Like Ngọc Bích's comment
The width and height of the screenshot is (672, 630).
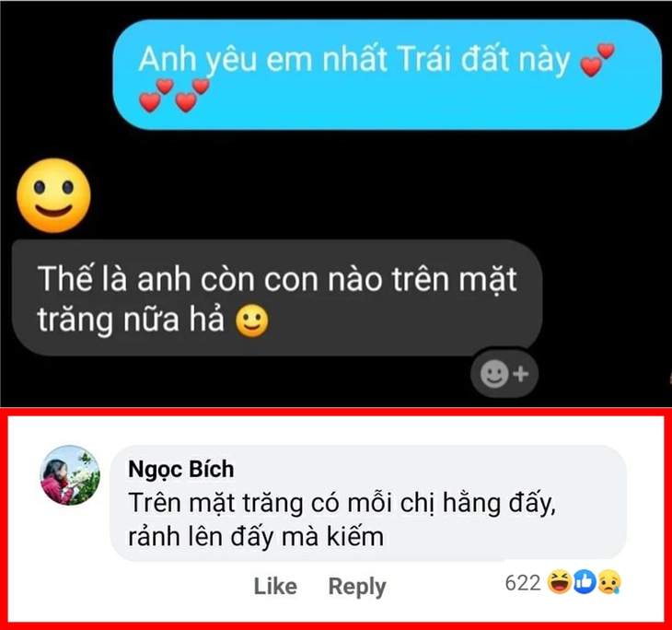click(274, 586)
